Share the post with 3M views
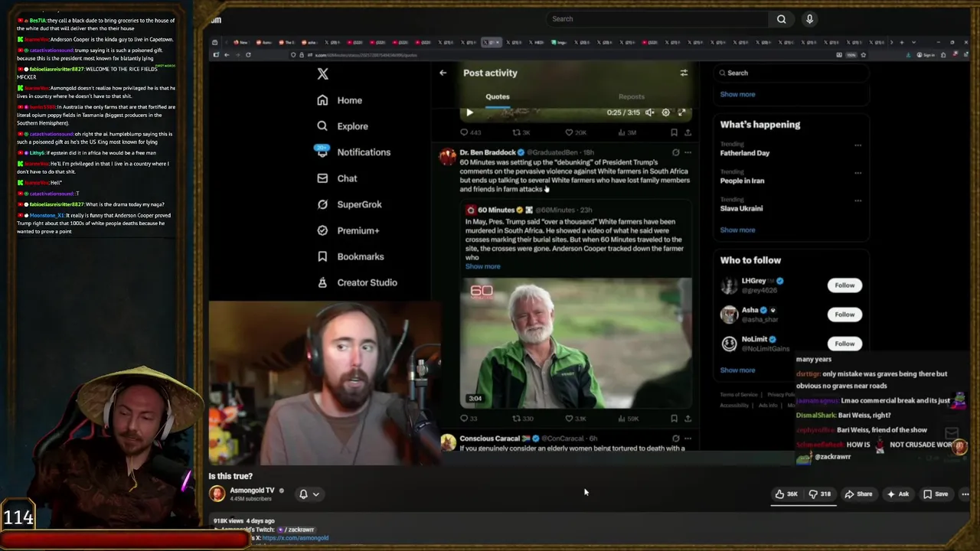Viewport: 980px width, 551px height. (688, 132)
